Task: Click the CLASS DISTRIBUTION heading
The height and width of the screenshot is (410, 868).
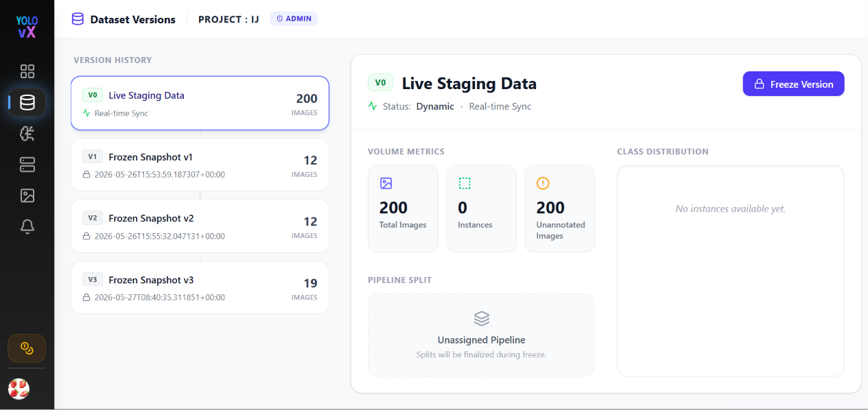Action: [663, 152]
